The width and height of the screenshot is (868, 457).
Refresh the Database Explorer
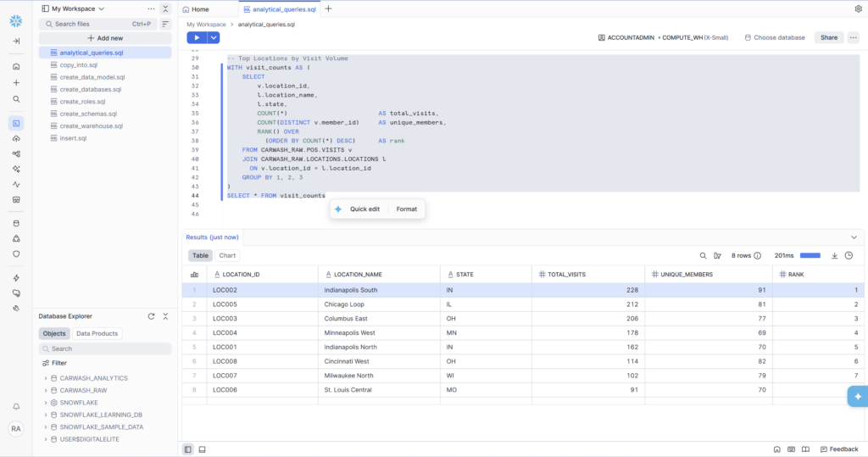tap(151, 316)
